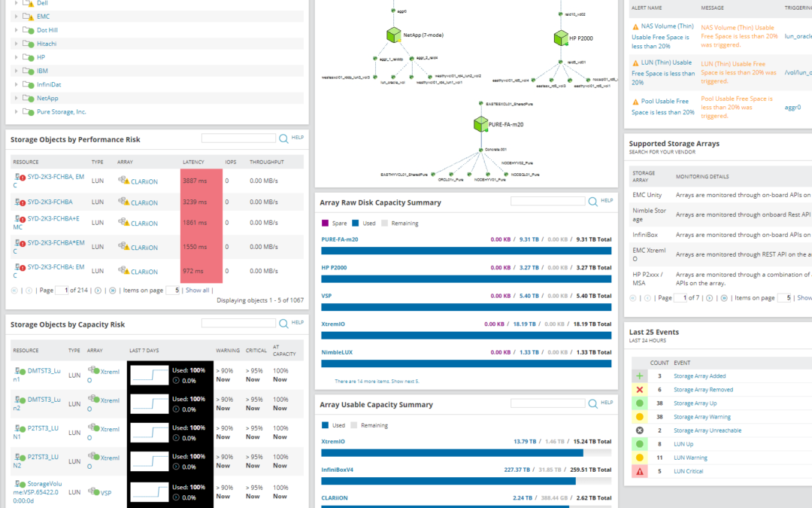Screen dimensions: 812x508
Task: Click green plus icon for Storage Array Added
Action: coord(640,376)
